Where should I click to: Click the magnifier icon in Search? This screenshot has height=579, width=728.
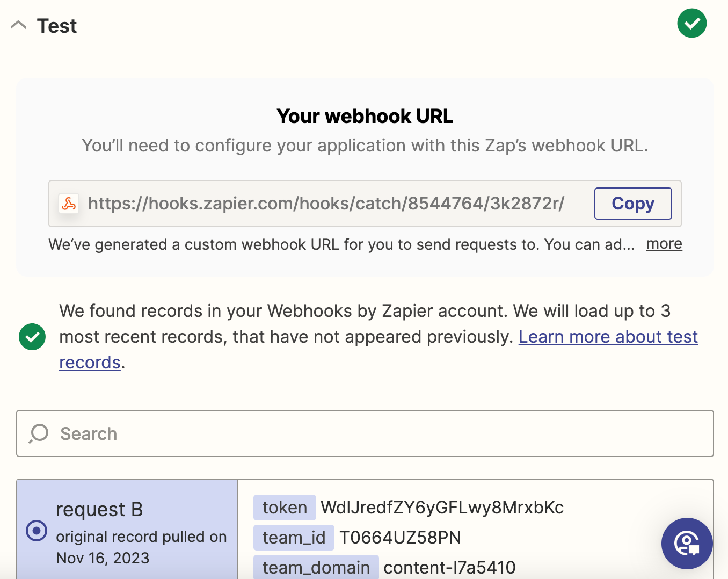coord(39,433)
